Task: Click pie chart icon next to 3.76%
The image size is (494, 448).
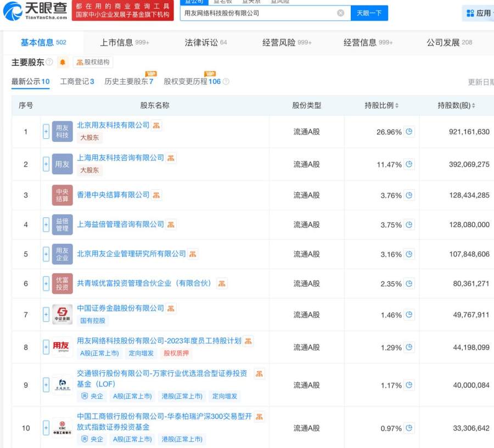Action: coord(409,195)
